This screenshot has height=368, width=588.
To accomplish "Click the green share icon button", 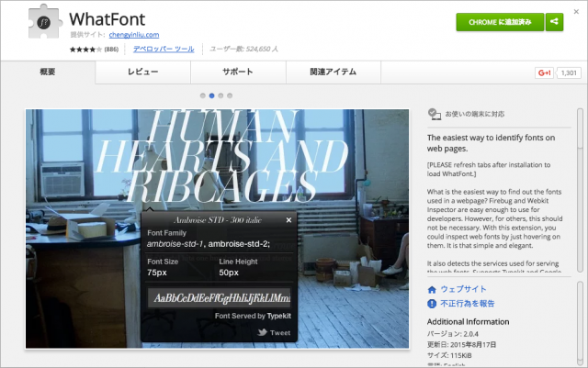I will pyautogui.click(x=554, y=21).
